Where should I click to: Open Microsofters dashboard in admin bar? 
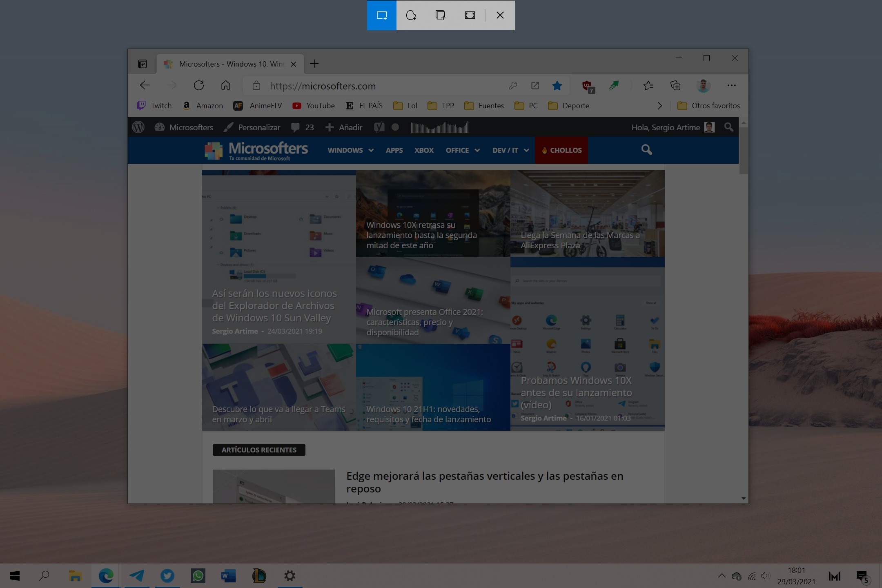(x=184, y=127)
